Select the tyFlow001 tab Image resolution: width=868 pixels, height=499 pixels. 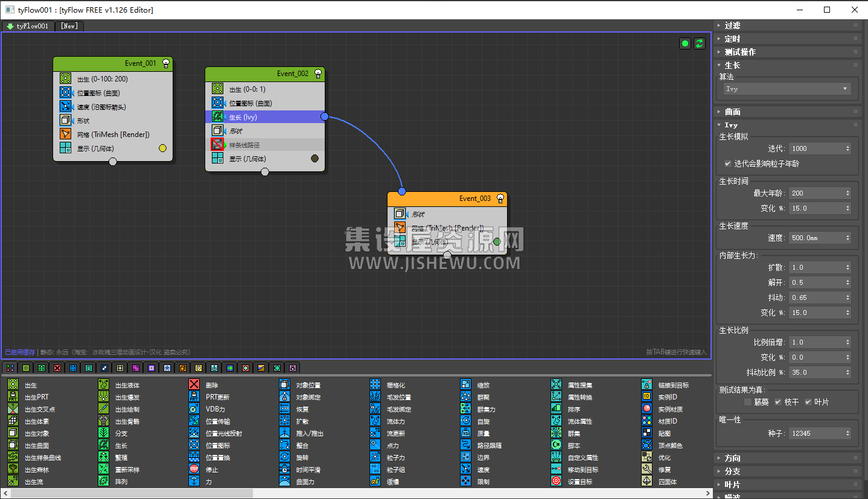[x=28, y=26]
